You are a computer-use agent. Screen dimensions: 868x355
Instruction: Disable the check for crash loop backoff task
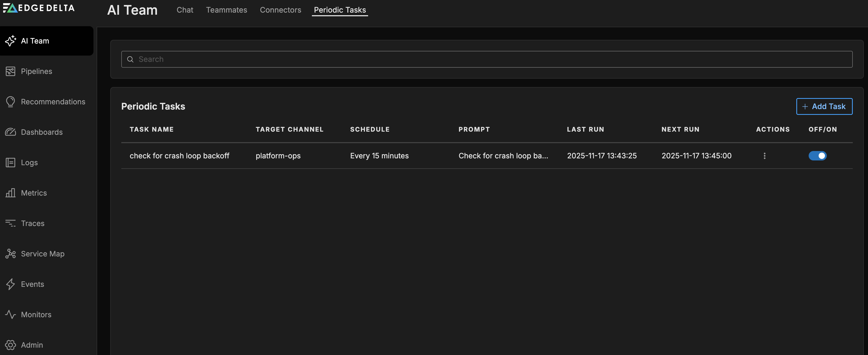(x=818, y=155)
